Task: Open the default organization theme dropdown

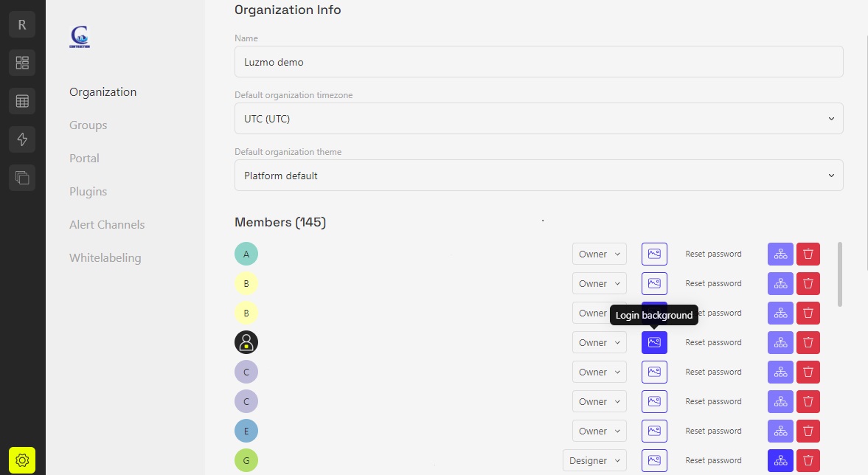Action: [538, 176]
